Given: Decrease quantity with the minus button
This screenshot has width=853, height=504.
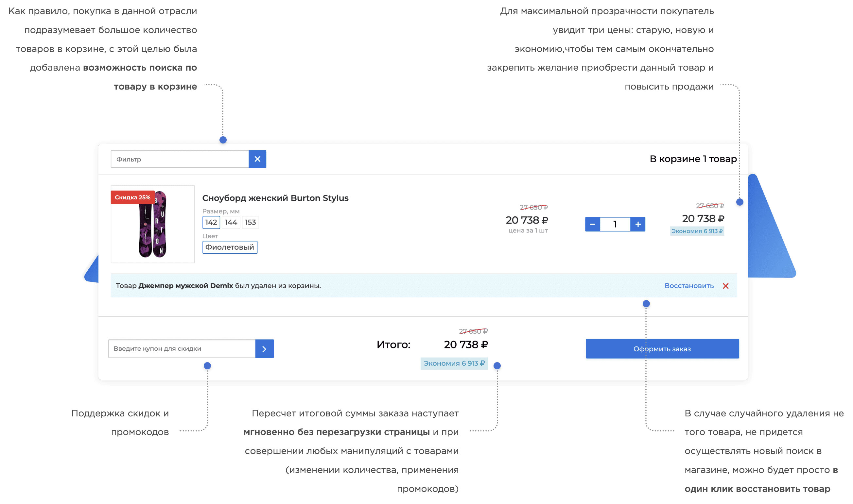Looking at the screenshot, I should [592, 225].
